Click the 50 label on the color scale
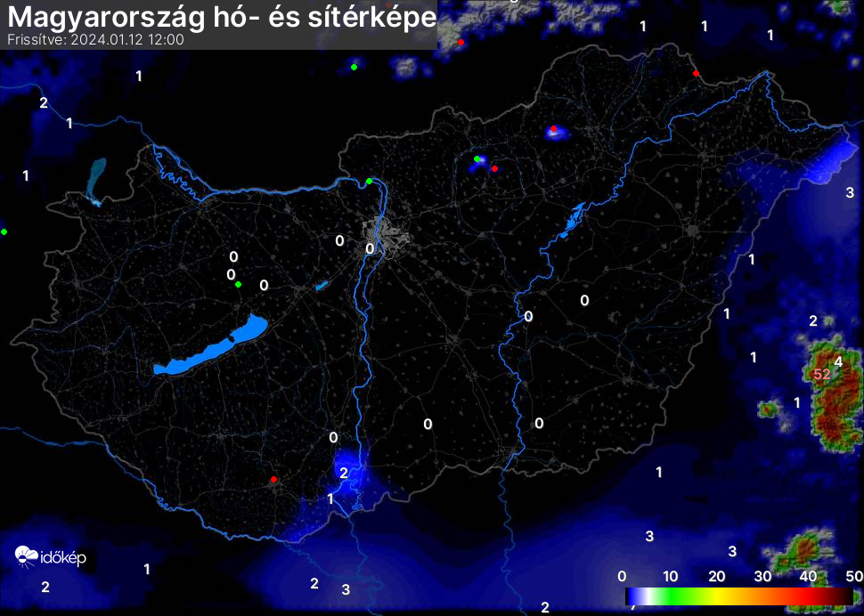 click(x=853, y=576)
